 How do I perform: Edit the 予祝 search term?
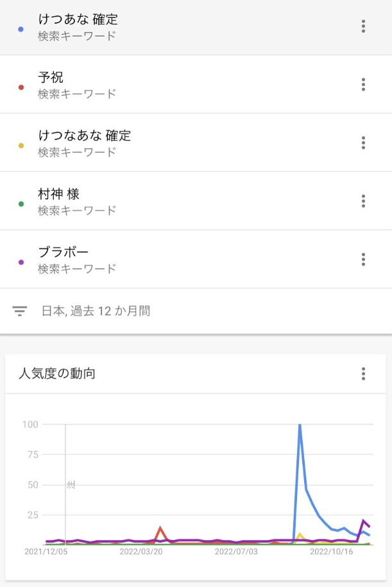pyautogui.click(x=51, y=78)
